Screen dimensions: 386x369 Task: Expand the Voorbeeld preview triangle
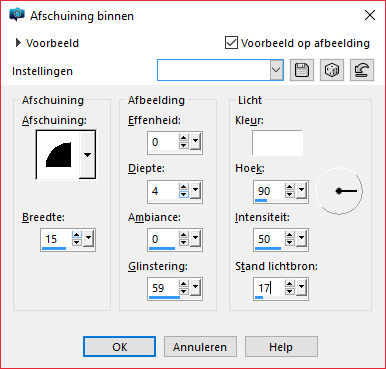[18, 43]
